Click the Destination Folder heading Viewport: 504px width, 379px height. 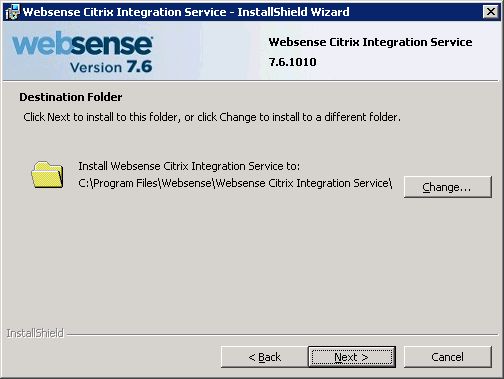(71, 97)
